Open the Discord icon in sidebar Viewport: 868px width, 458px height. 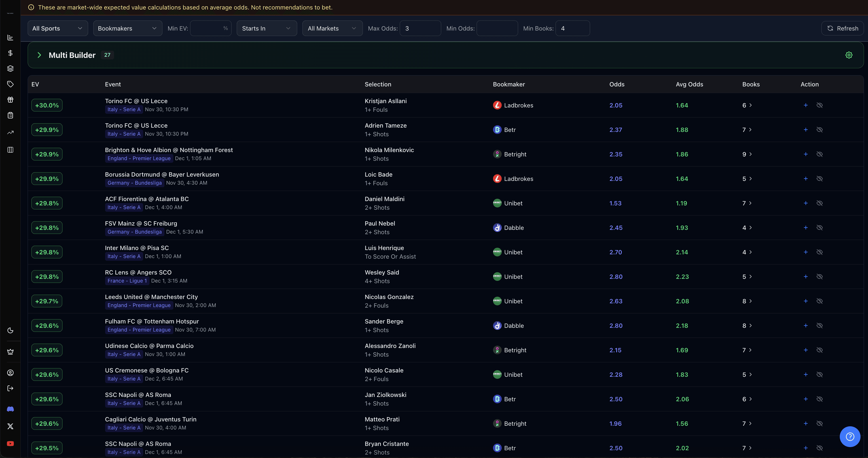point(10,409)
